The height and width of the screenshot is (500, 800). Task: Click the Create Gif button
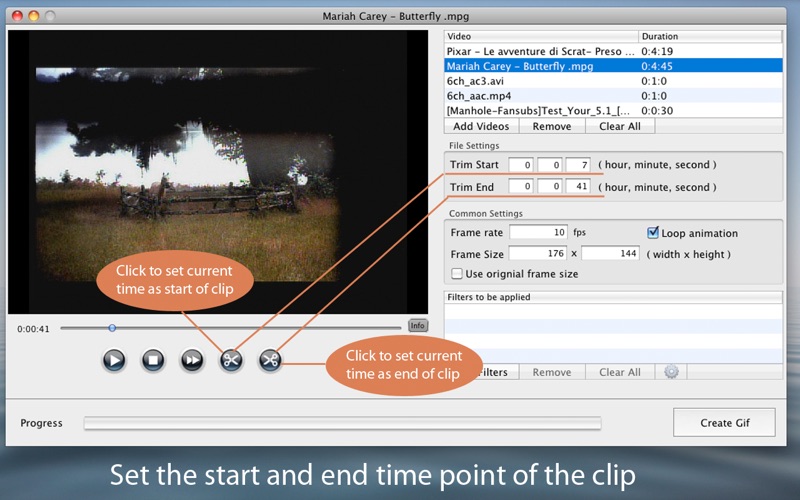click(x=724, y=422)
